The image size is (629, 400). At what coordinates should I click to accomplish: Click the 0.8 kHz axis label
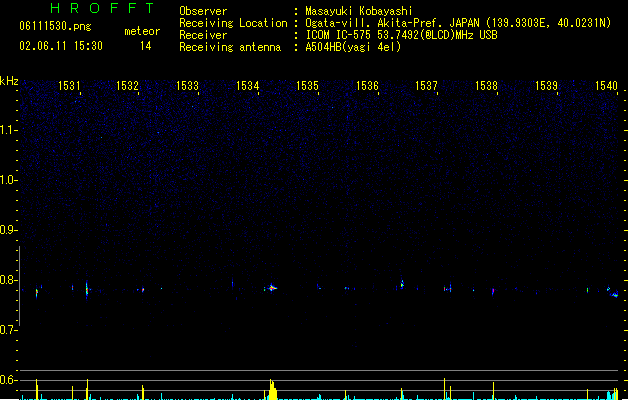pos(8,280)
